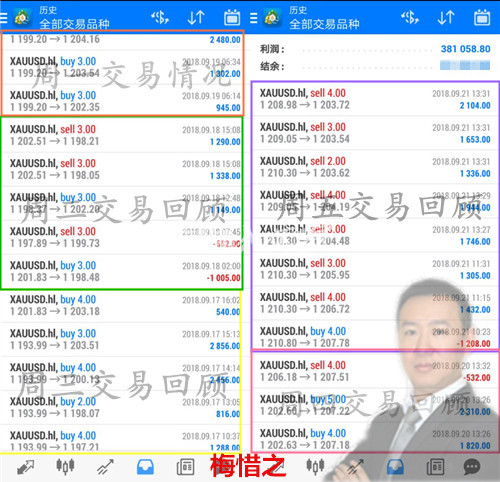Open buy 4.00 trade with profit 540.00

point(121,305)
